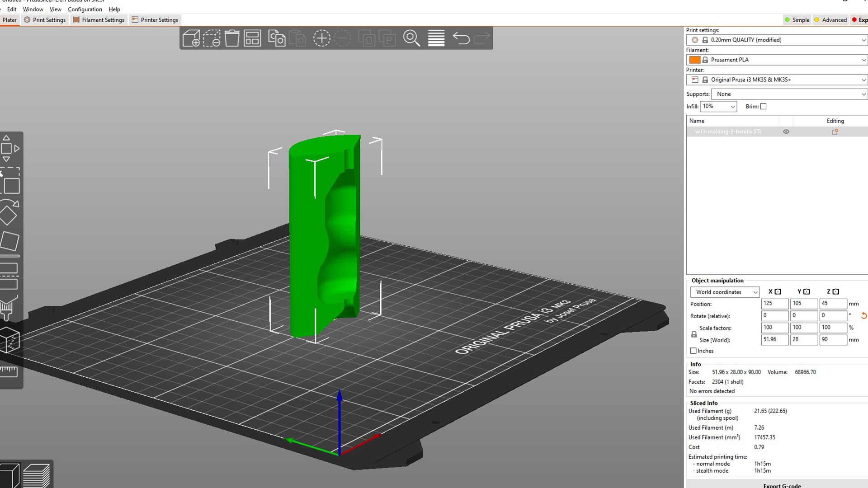
Task: Select the Rotate gizmo tool
Action: click(x=9, y=212)
